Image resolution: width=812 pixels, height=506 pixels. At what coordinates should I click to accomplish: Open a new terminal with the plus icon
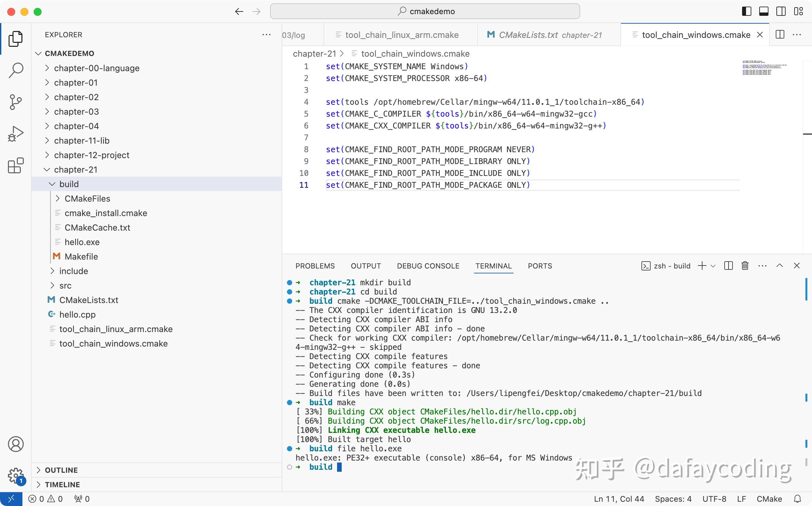(702, 266)
